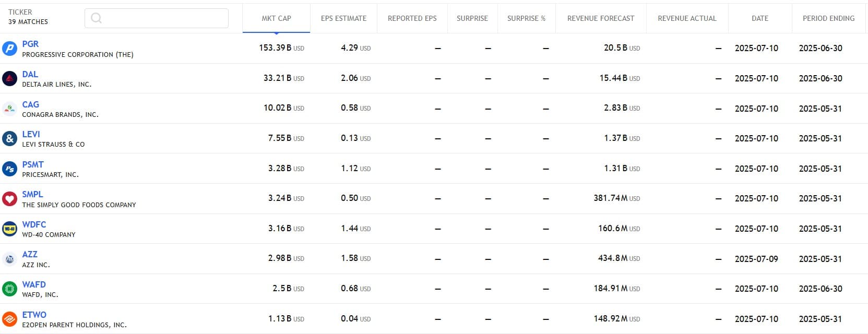
Task: Sort by the REPORTED EPS column header
Action: click(x=412, y=18)
